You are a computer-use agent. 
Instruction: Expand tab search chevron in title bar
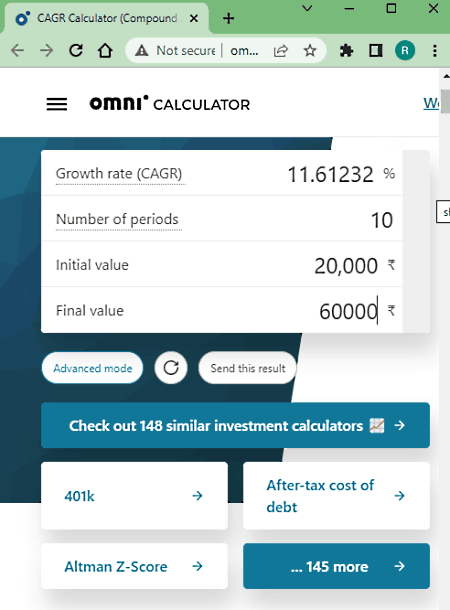click(307, 8)
